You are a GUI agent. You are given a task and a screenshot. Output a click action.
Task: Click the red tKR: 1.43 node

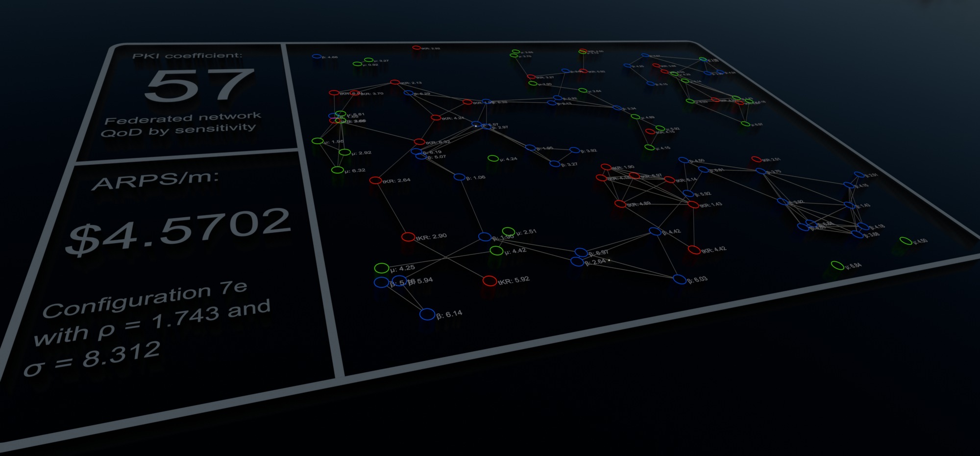point(693,204)
